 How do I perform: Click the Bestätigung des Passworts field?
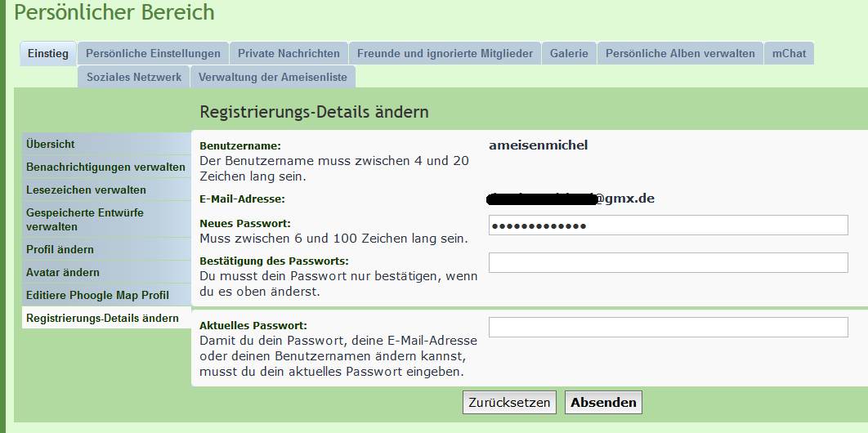click(x=668, y=262)
